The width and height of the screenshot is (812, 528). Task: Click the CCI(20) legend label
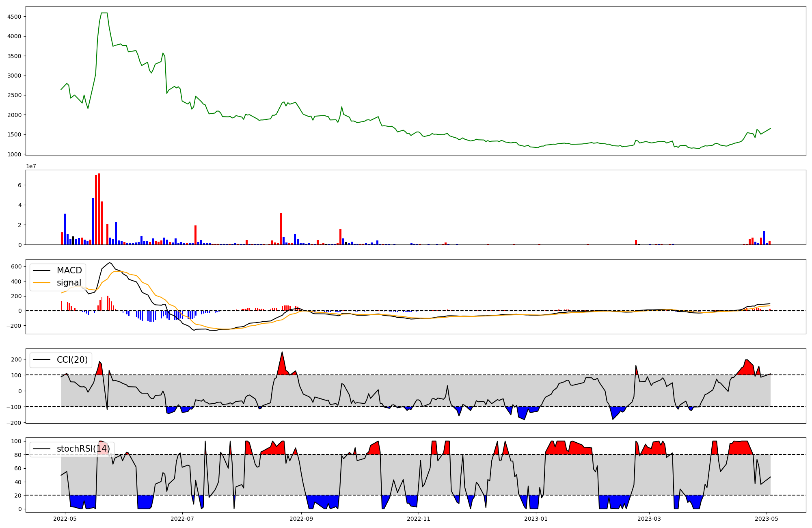(72, 360)
